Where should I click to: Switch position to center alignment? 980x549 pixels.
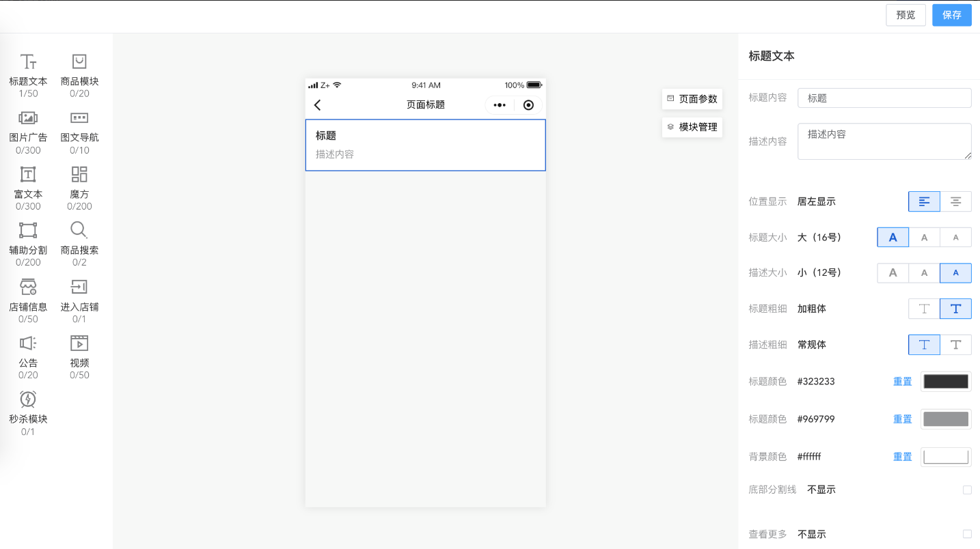(x=956, y=201)
